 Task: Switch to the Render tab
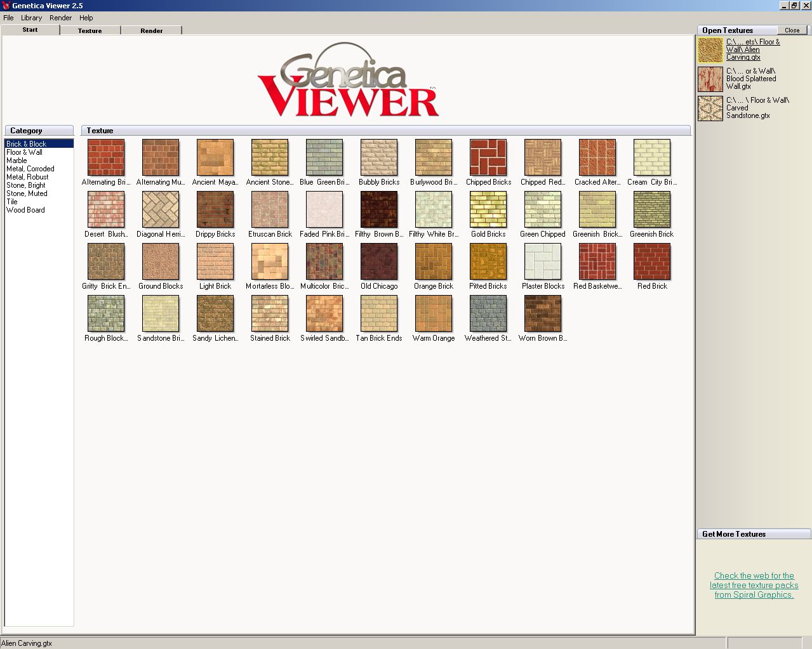tap(152, 30)
